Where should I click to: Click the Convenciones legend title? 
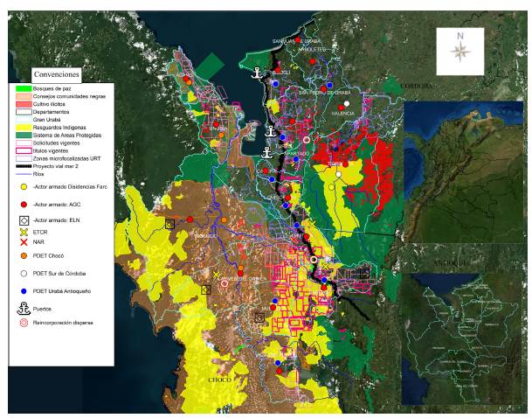(x=59, y=74)
